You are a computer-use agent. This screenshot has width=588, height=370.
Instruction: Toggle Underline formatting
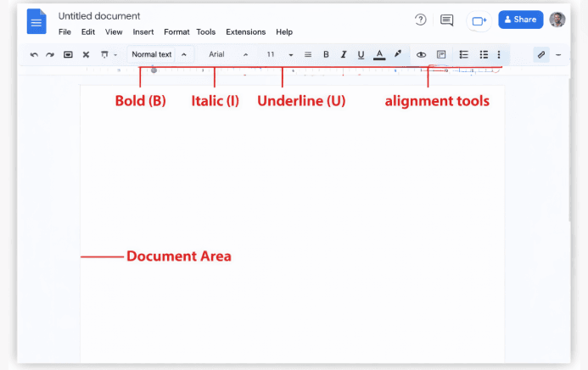pyautogui.click(x=361, y=54)
